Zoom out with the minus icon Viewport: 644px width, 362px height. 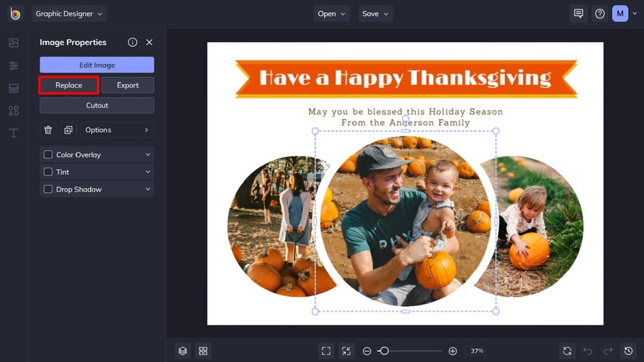[x=367, y=351]
